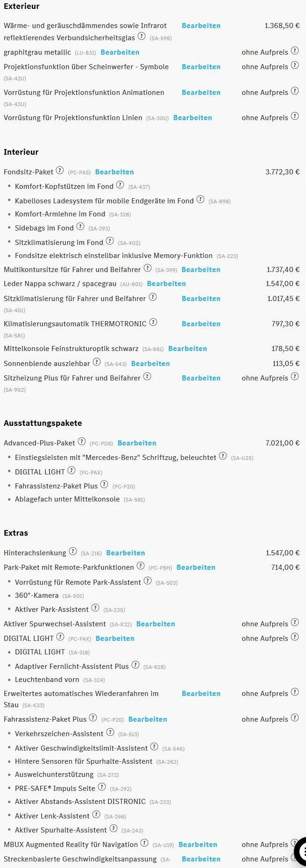Open info icon for Verkehrszeichen-Assistent
The height and width of the screenshot is (868, 306).
coord(110,732)
